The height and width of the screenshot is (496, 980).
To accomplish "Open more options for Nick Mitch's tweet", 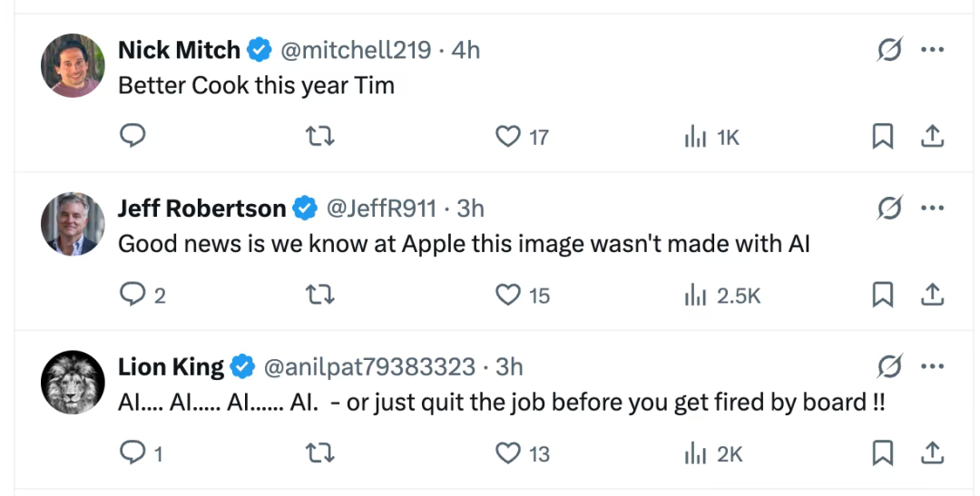I will (933, 49).
